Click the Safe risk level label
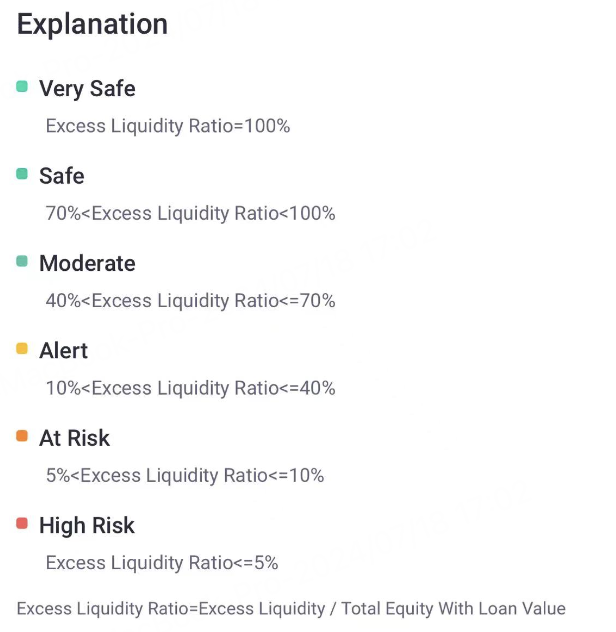Image resolution: width=616 pixels, height=632 pixels. pos(61,176)
